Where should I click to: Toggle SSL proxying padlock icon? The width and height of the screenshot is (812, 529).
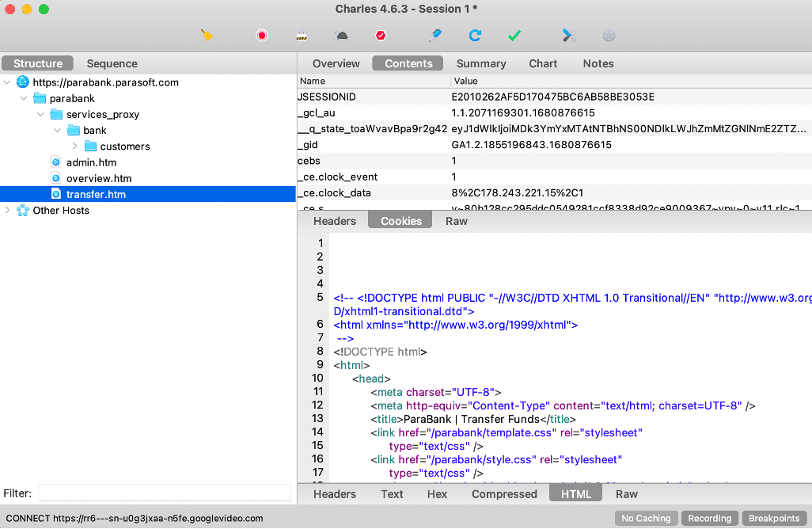coord(302,36)
